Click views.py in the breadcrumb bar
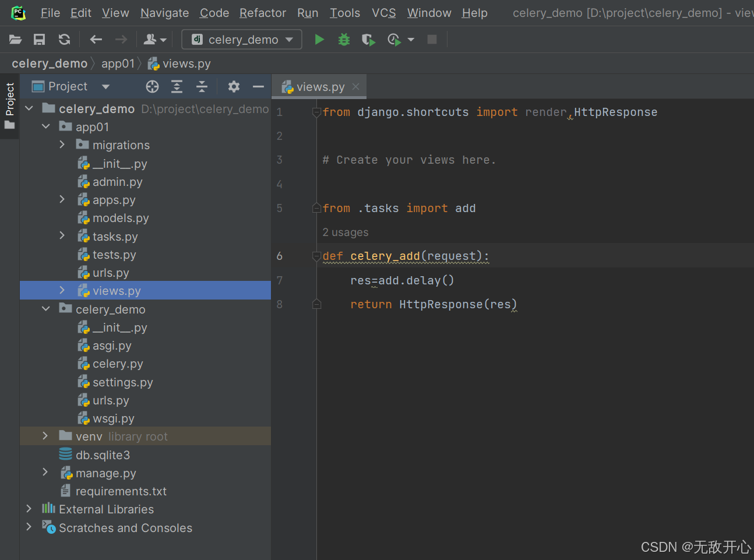Viewport: 754px width, 560px height. tap(179, 64)
